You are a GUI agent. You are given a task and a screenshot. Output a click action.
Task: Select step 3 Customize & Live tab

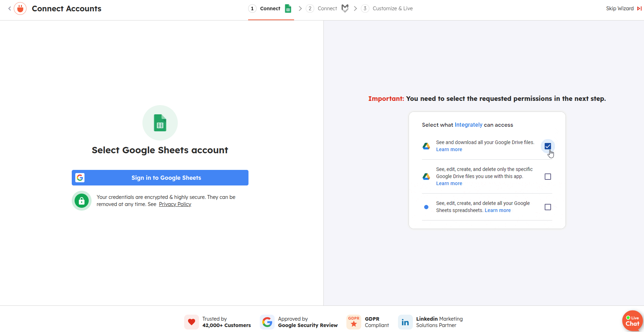tap(387, 8)
